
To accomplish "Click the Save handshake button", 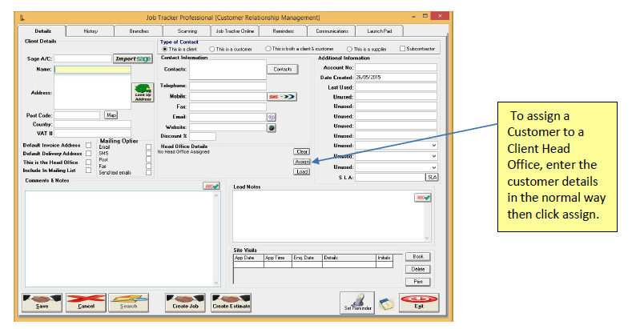I will [42, 303].
